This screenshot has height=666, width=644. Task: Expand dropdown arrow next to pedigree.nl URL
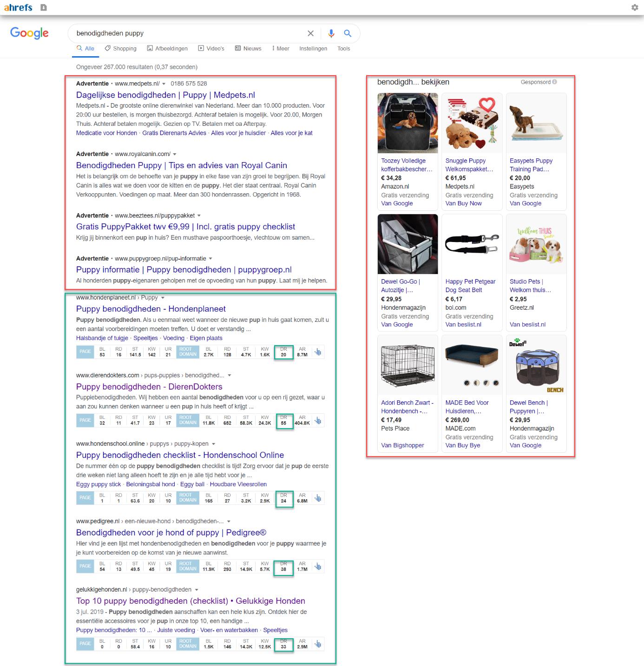(229, 522)
